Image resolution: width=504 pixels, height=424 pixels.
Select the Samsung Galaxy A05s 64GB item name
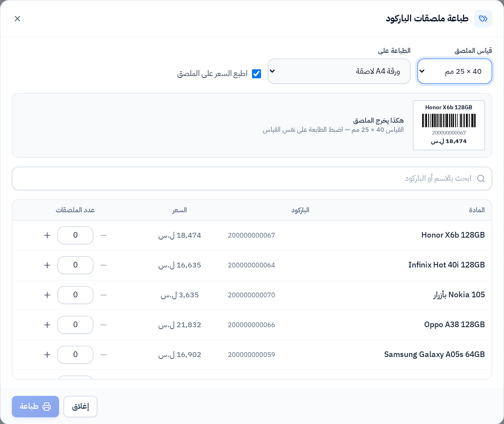(435, 354)
